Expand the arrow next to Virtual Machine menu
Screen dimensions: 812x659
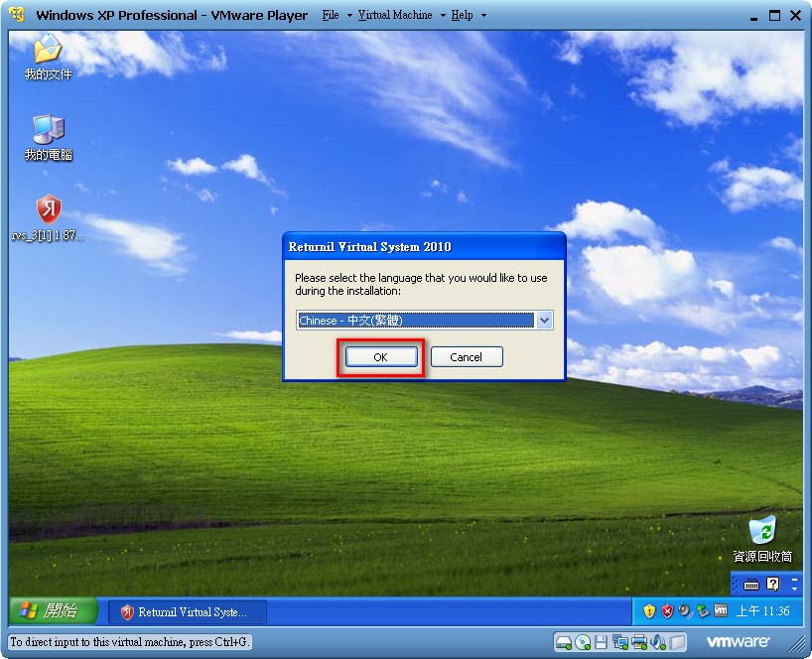(443, 16)
